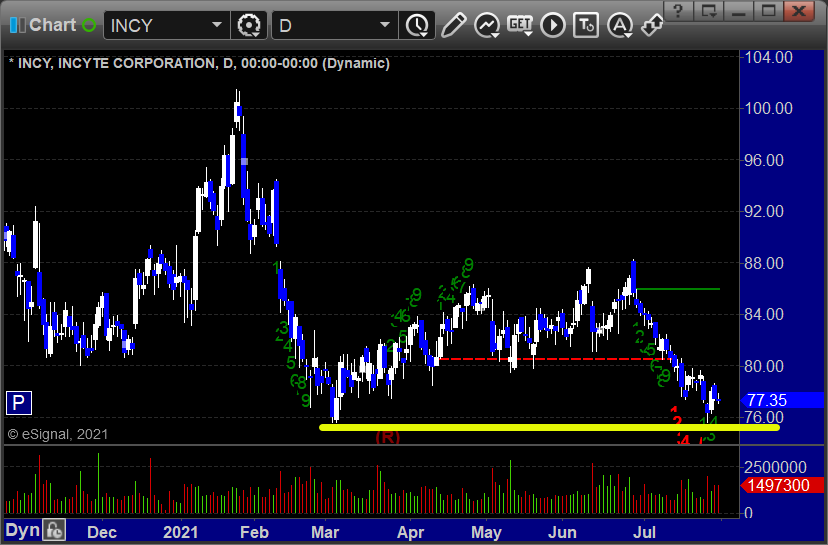
Task: Click the 2021 label on time axis
Action: [181, 532]
